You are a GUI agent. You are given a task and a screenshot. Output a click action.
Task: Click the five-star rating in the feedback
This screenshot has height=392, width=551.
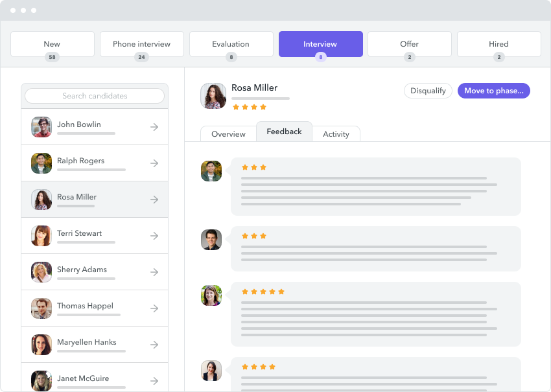tap(263, 292)
